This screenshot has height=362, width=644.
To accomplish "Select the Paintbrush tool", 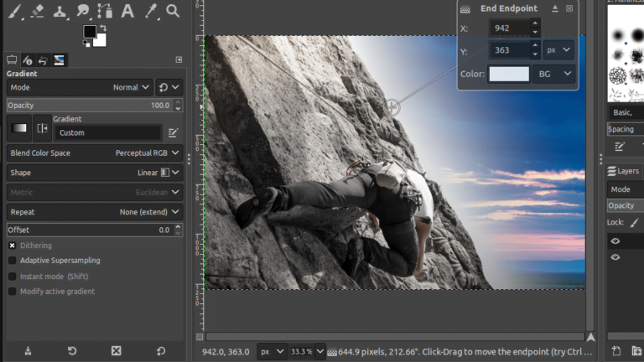I will click(14, 11).
